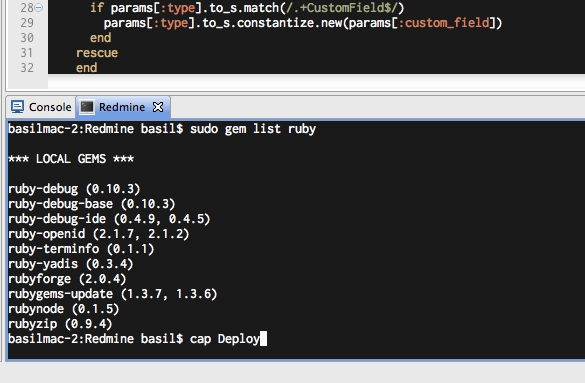Click the ruby-debug-ide gem entry
585x383 pixels.
(x=109, y=219)
